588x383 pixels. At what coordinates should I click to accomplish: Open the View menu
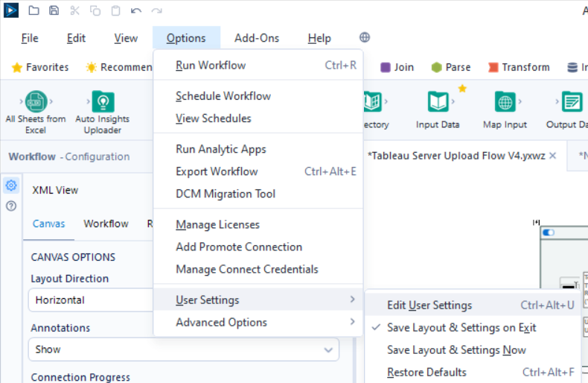click(x=126, y=38)
